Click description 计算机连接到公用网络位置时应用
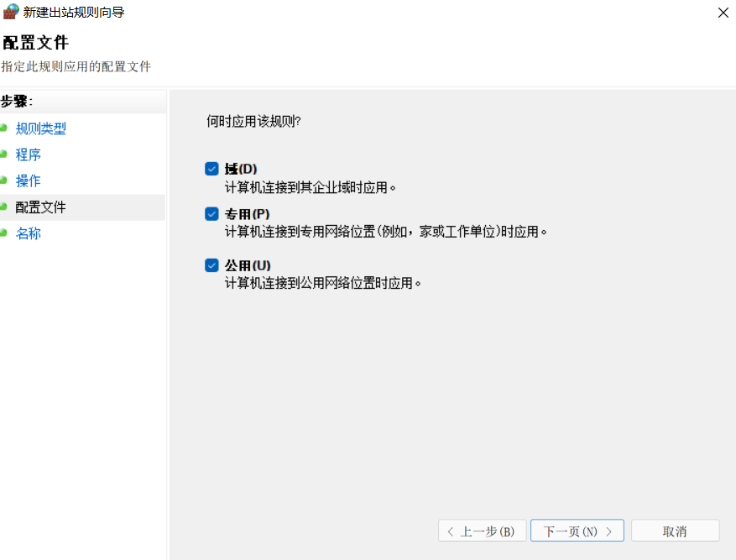Viewport: 736px width, 560px height. 322,283
